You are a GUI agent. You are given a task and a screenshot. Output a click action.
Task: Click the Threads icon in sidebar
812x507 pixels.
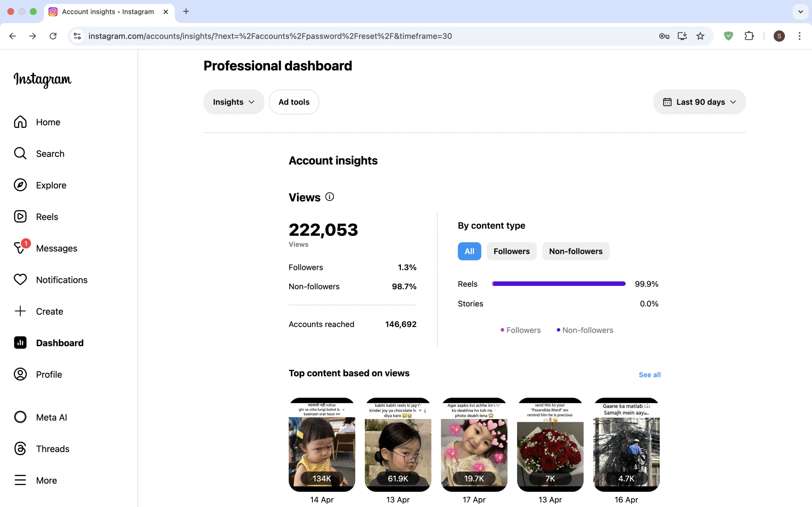[x=20, y=449]
